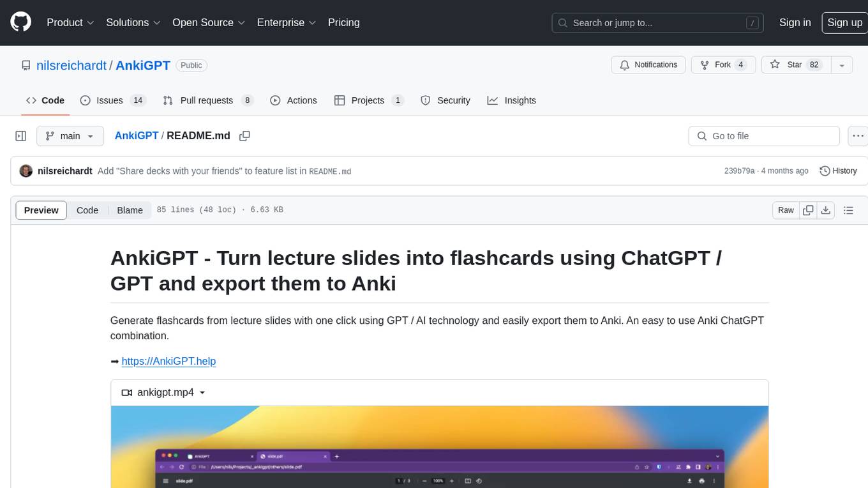Switch to the Issues tab

coord(113,100)
